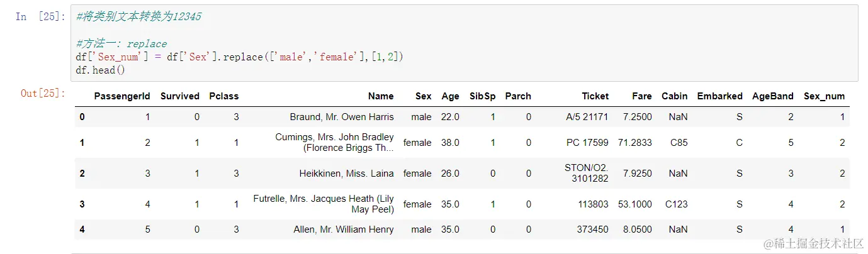Click the 'Braund, Mr. Owen Harris' name cell

(342, 117)
